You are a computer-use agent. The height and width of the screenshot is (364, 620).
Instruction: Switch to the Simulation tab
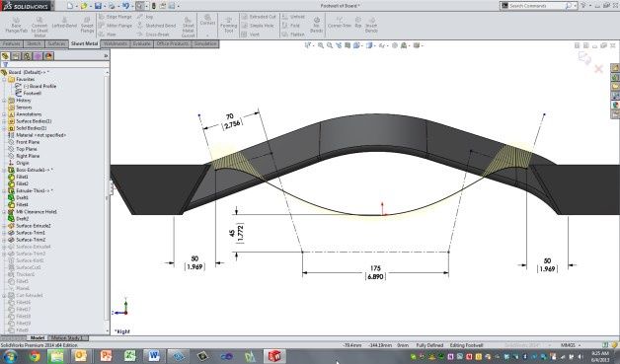point(205,43)
